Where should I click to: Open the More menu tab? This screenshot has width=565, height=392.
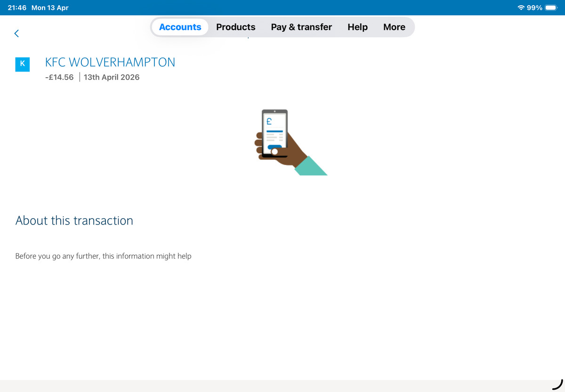[394, 27]
